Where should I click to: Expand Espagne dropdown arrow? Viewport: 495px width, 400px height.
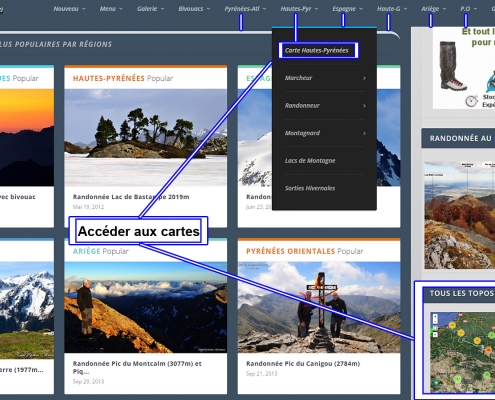(361, 9)
